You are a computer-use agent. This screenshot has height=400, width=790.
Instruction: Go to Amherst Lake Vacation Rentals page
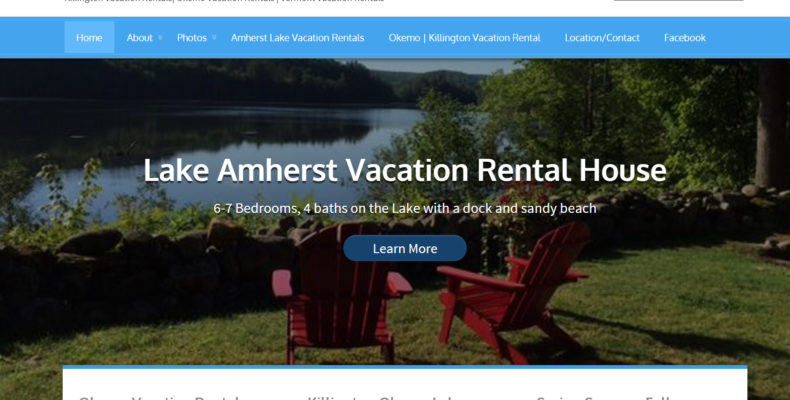click(297, 38)
